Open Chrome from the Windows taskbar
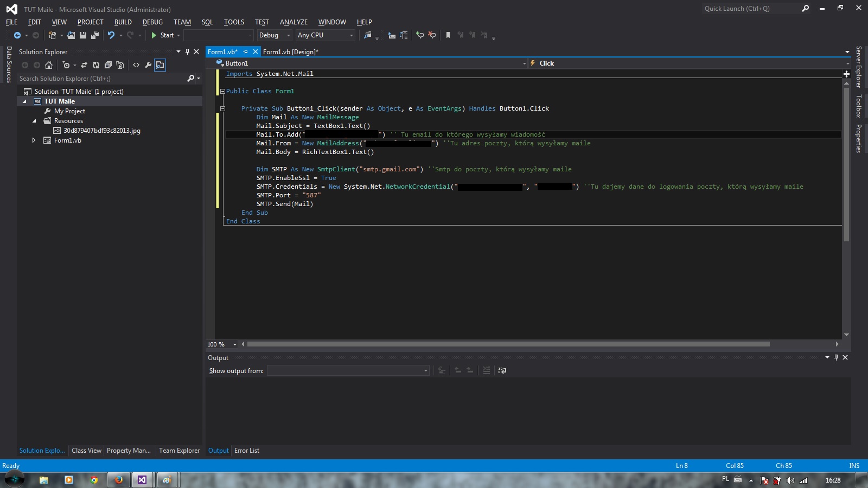868x488 pixels. point(94,480)
